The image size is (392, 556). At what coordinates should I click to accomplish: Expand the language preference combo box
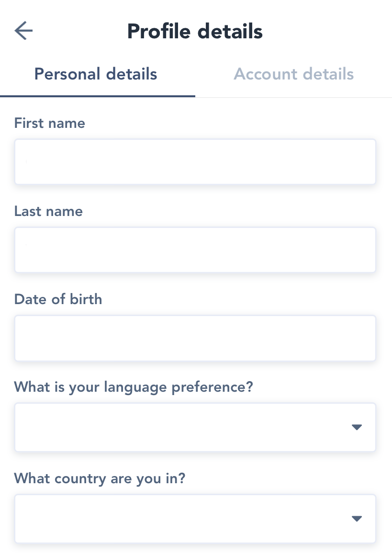tap(195, 427)
